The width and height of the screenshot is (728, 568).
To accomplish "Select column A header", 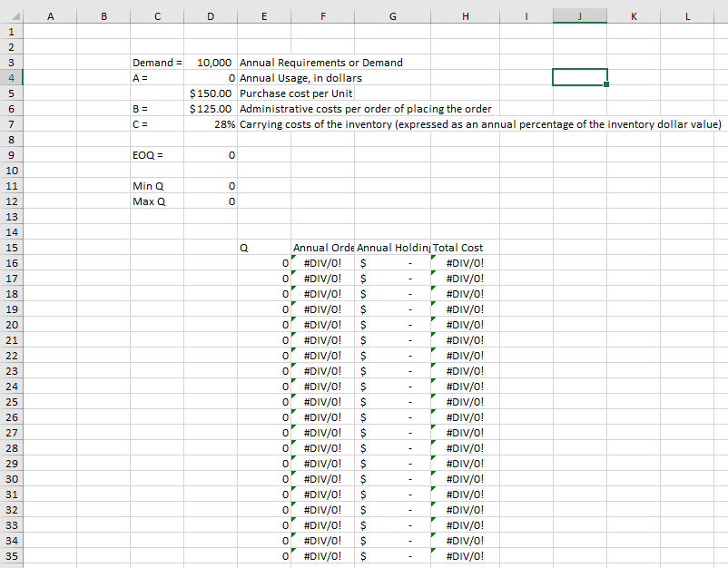I will tap(50, 16).
